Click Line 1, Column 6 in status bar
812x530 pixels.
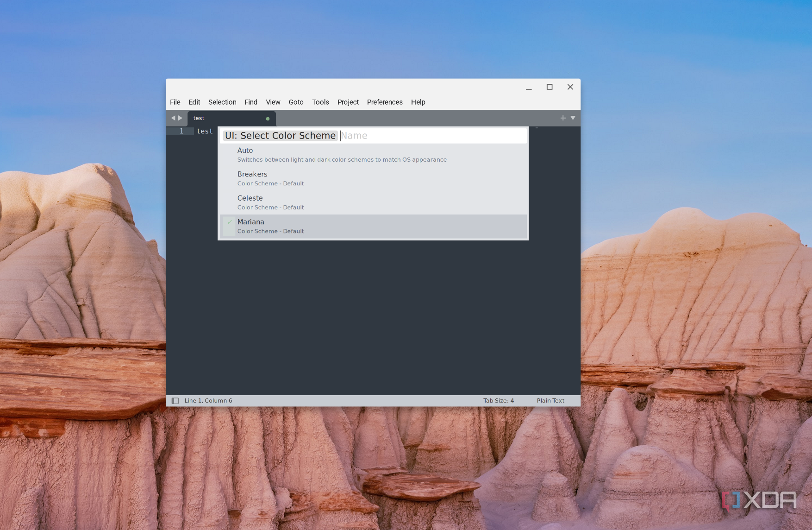pyautogui.click(x=208, y=401)
